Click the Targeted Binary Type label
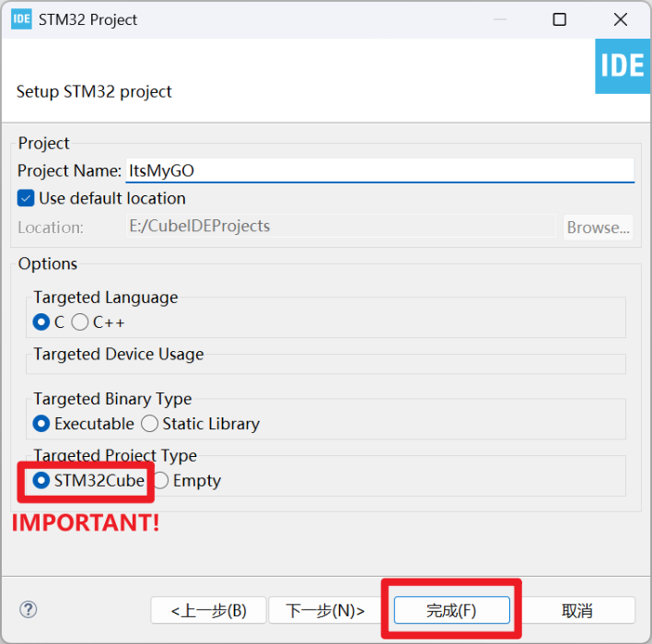 (x=112, y=399)
